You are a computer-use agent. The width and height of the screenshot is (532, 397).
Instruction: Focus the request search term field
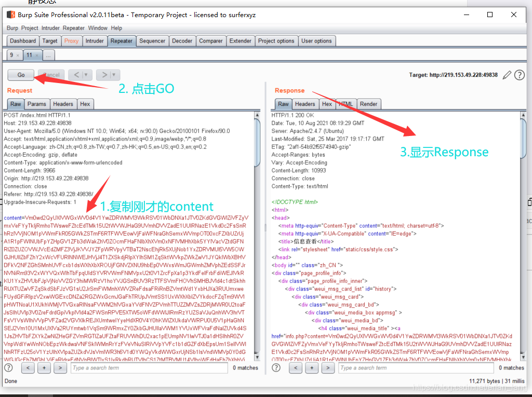coord(149,368)
